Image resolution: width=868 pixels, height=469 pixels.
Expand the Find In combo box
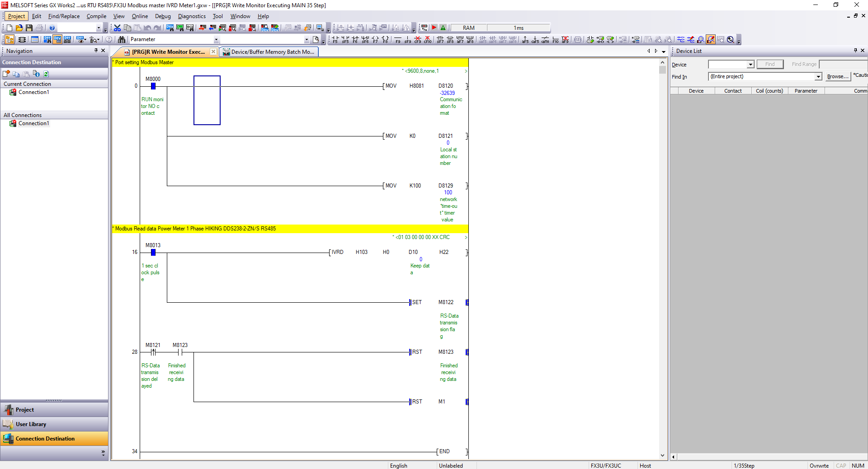pos(818,77)
